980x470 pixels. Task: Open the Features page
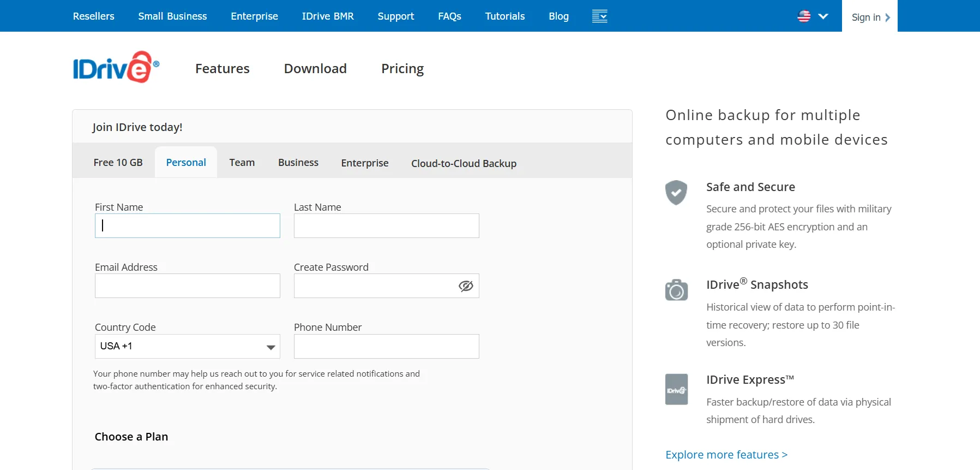pyautogui.click(x=223, y=69)
